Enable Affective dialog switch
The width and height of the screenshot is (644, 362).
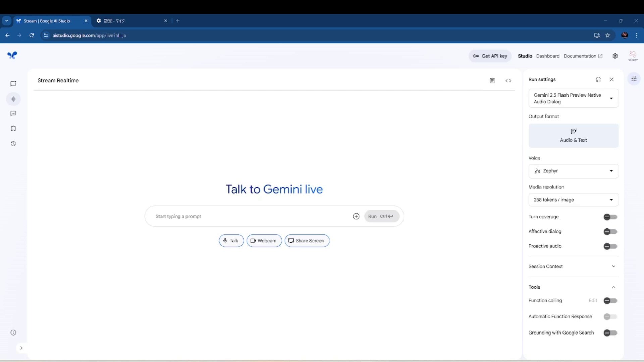click(610, 232)
